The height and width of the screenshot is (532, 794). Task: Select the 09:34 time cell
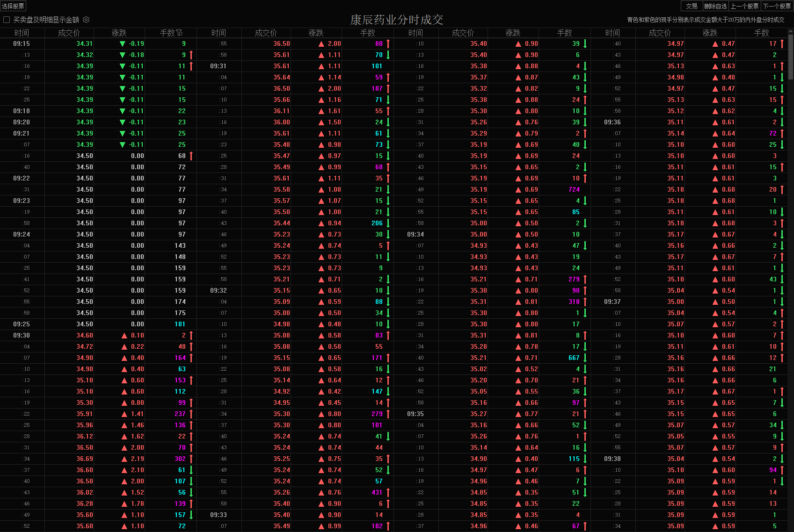tap(415, 234)
